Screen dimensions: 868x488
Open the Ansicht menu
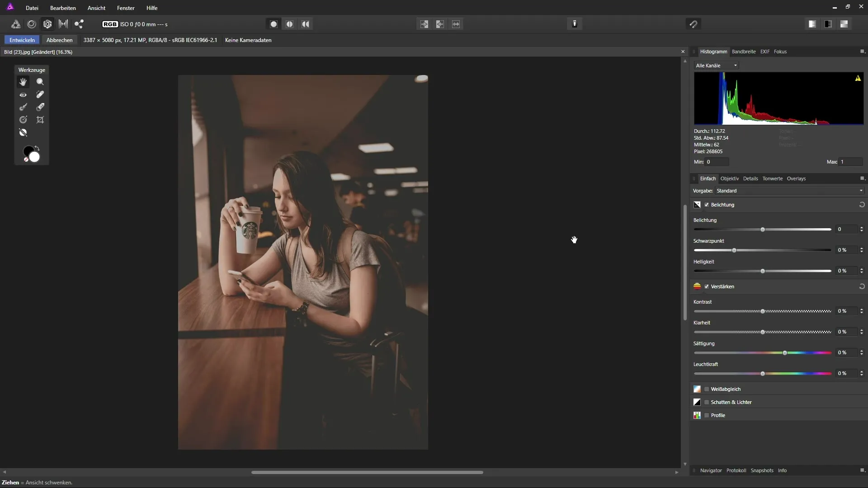(96, 8)
